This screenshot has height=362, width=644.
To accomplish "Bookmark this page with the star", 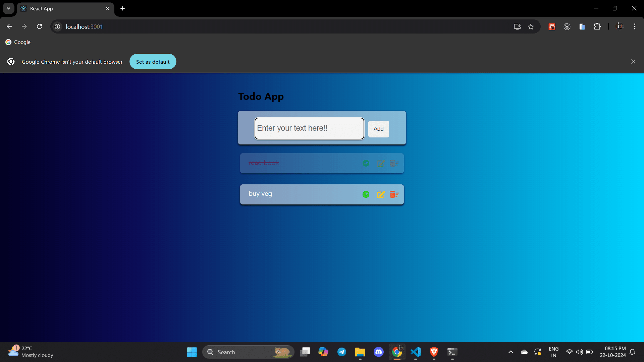I will click(531, 26).
